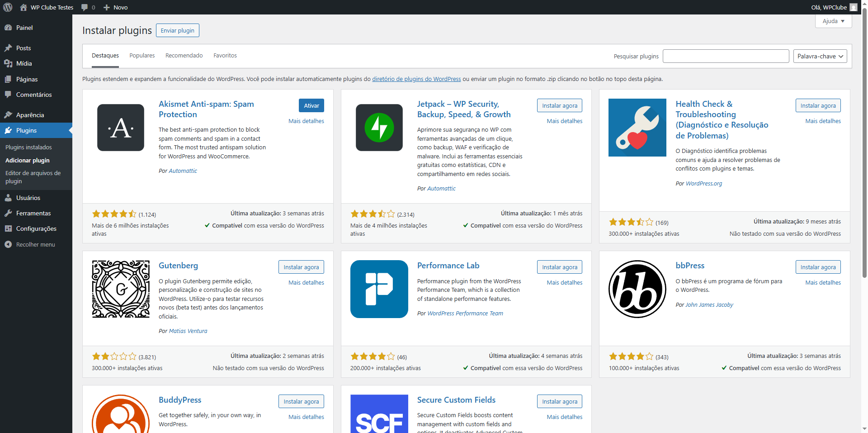Click the Aparência brush icon in sidebar
The height and width of the screenshot is (433, 868).
pos(8,115)
